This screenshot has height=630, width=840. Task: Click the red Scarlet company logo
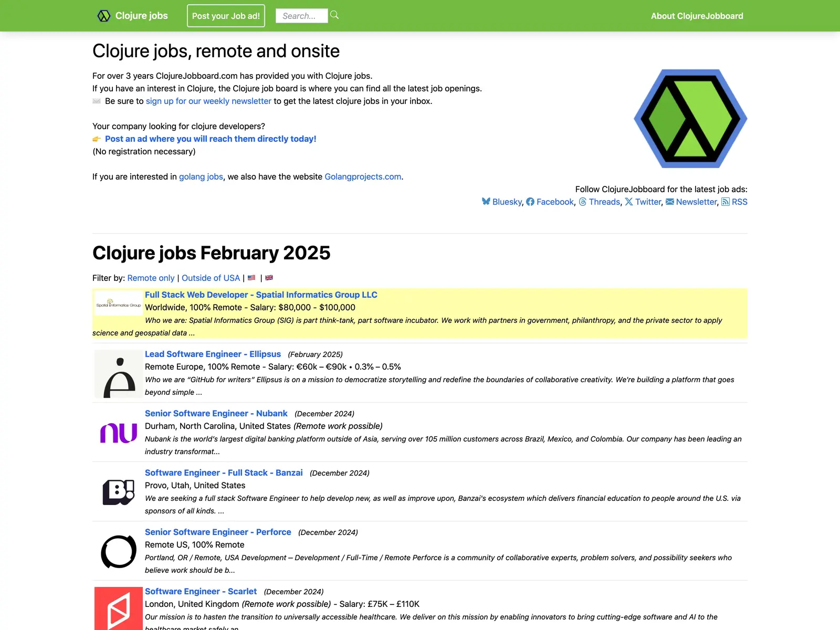pos(119,608)
